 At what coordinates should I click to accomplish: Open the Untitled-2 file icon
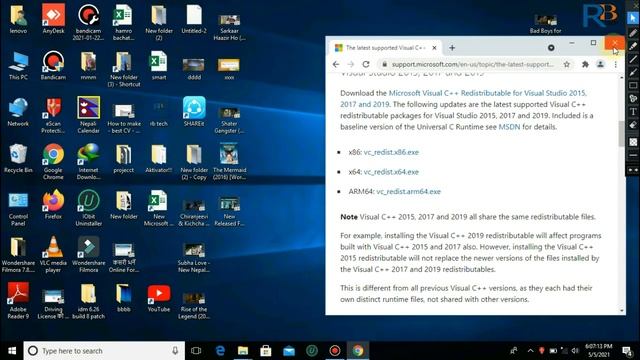pyautogui.click(x=194, y=18)
